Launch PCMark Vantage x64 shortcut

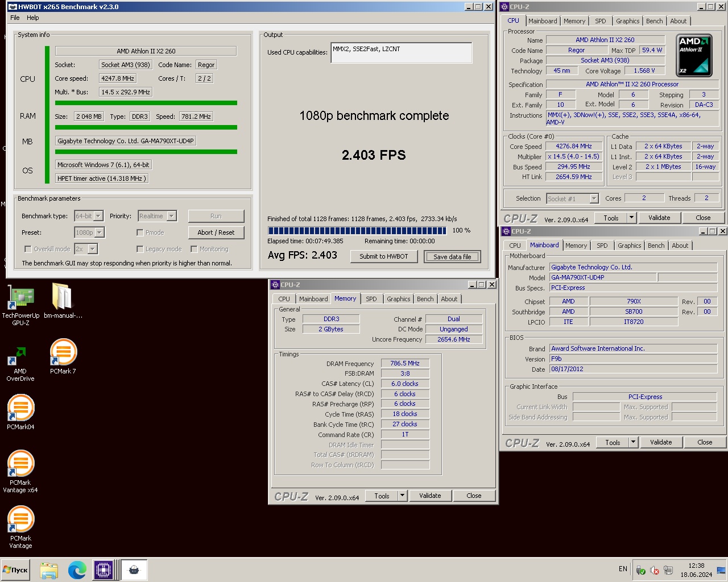tap(20, 472)
